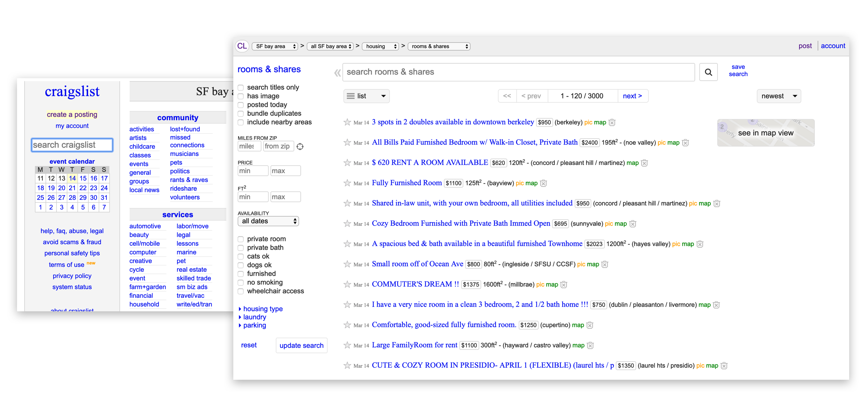
Task: Open the newest sort dropdown
Action: point(779,96)
